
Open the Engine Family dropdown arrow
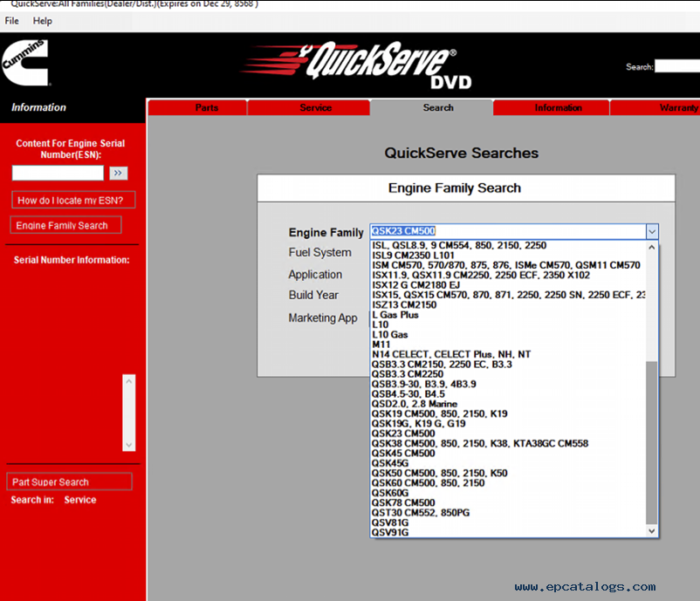point(651,232)
